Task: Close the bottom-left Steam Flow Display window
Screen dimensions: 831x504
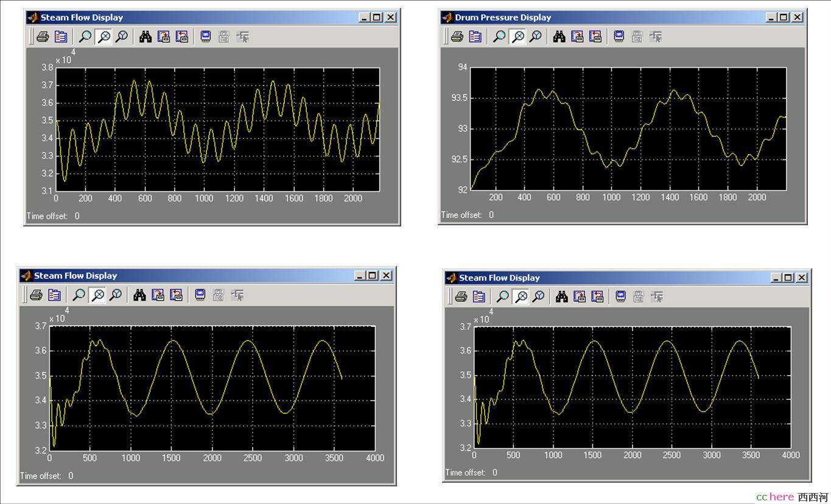Action: point(386,276)
